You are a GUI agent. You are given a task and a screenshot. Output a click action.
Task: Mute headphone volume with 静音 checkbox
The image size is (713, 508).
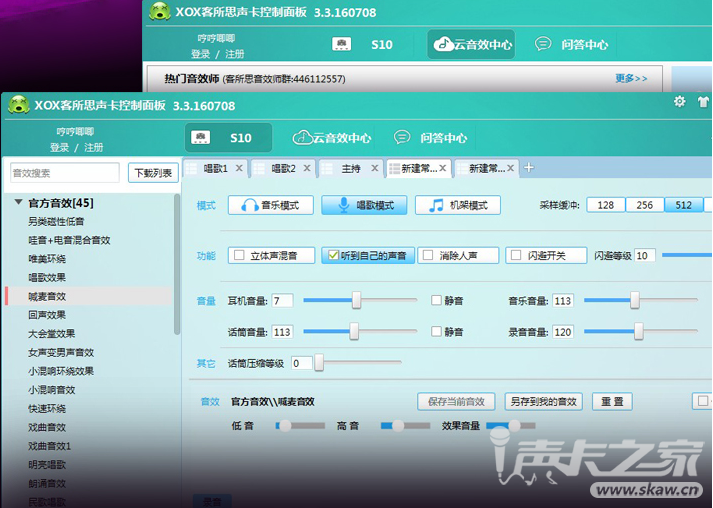(437, 300)
